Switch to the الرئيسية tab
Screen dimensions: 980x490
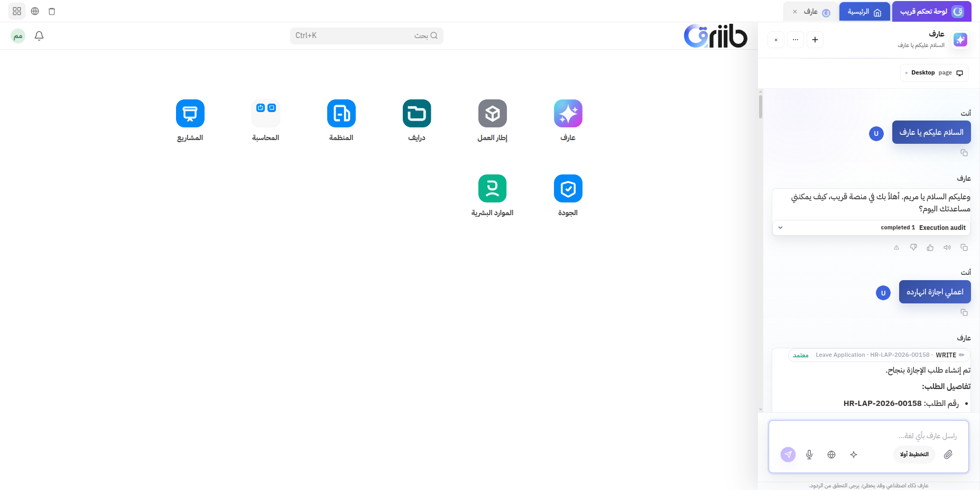click(865, 12)
